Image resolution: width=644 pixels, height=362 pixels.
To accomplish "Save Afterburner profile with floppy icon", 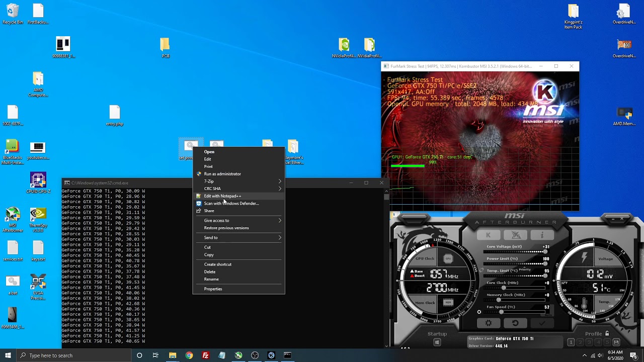I will pos(616,342).
